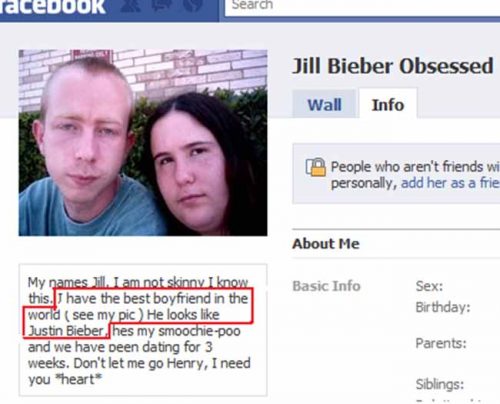Click the Facebook logo in header

coord(52,7)
